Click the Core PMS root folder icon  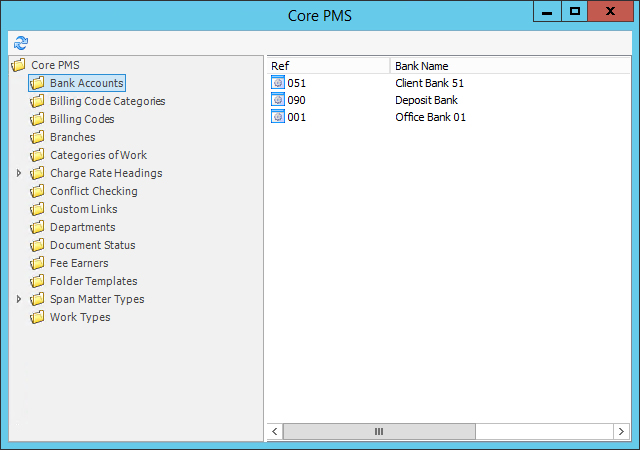coord(18,65)
